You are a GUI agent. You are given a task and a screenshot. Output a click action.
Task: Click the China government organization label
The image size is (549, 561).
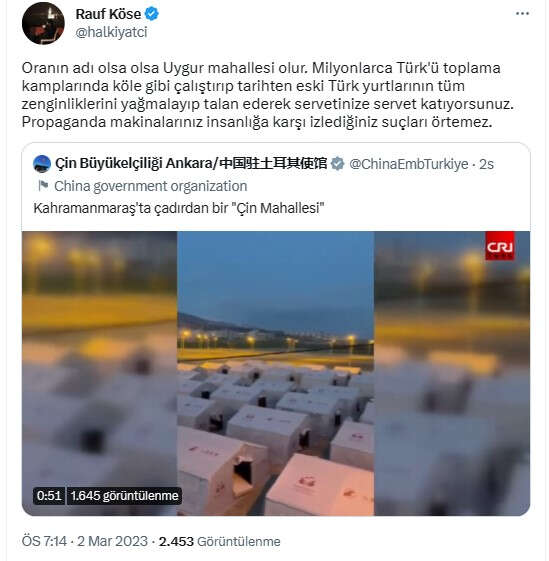point(151,186)
